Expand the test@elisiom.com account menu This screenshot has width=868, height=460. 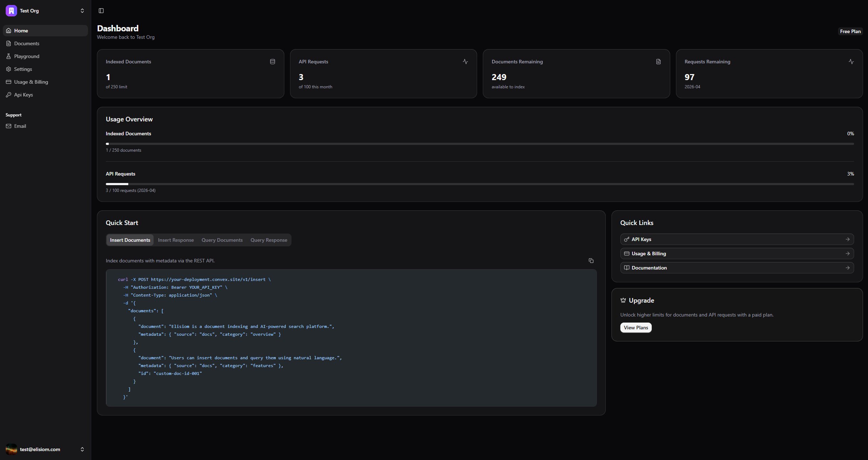coord(82,449)
